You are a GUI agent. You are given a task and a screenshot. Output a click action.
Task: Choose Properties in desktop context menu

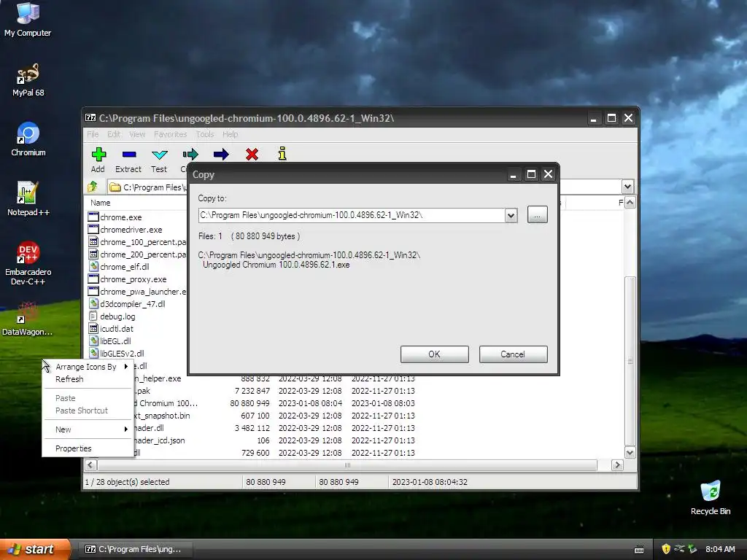pyautogui.click(x=74, y=448)
